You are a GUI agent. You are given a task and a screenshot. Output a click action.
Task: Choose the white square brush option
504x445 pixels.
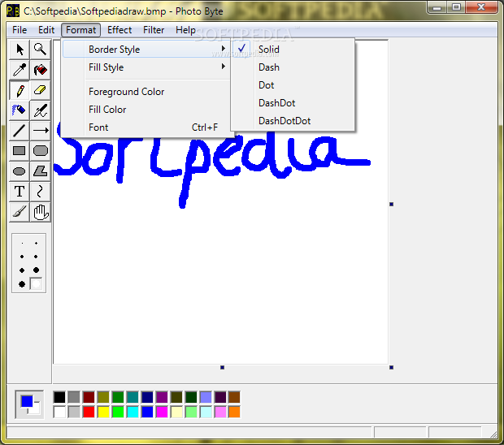pyautogui.click(x=36, y=284)
